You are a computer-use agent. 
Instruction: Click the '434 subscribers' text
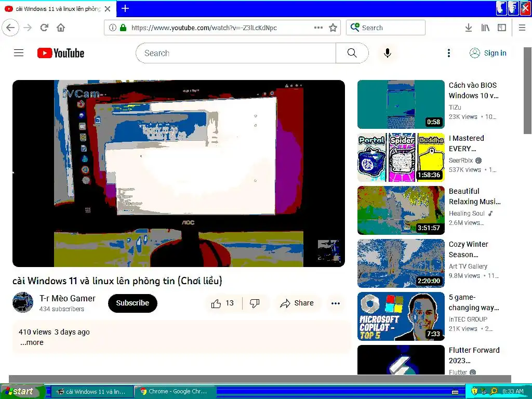click(x=61, y=309)
